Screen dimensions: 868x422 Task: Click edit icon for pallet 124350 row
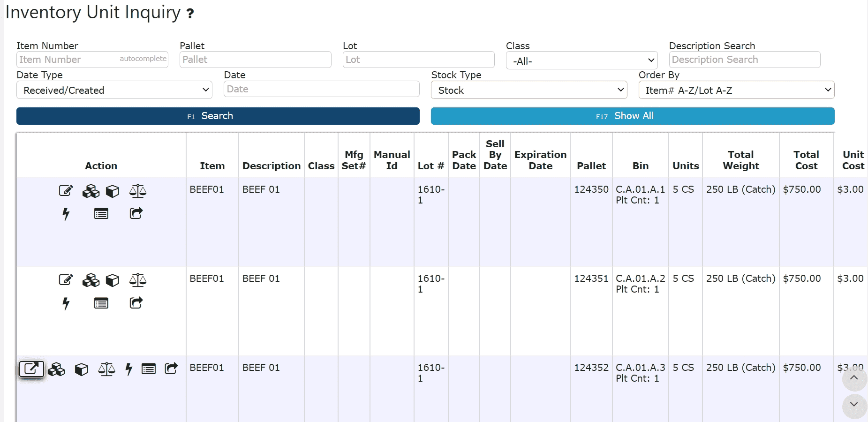[x=66, y=190]
